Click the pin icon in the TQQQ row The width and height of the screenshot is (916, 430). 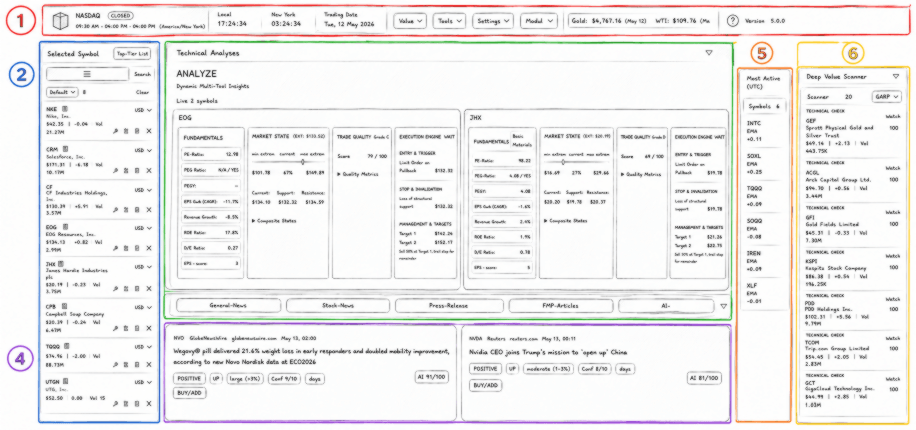tap(116, 364)
